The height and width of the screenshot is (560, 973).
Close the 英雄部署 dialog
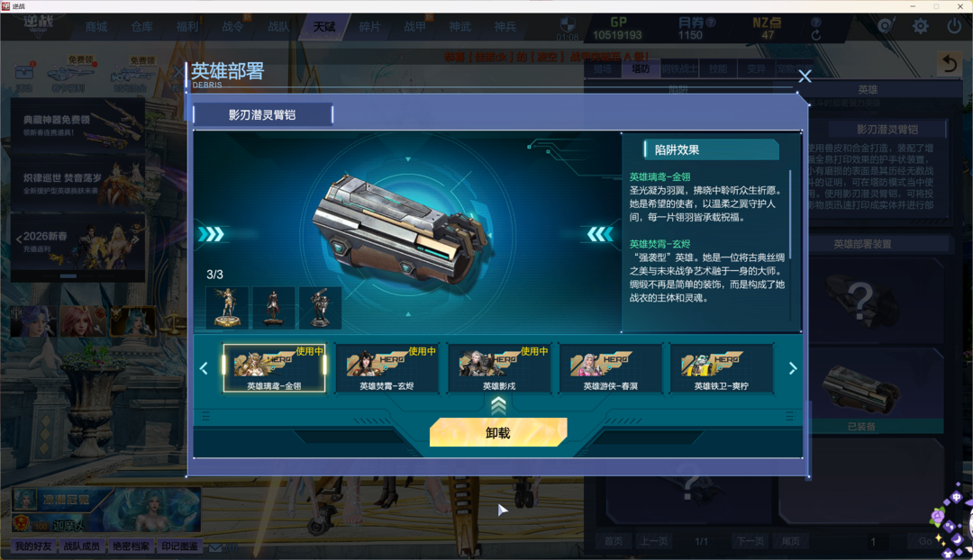click(x=805, y=77)
